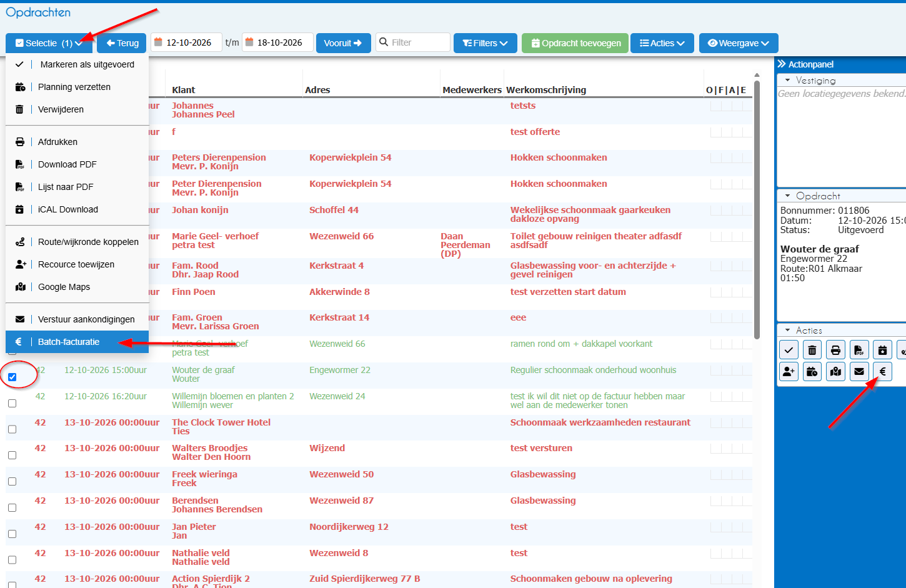Select Route/wijkronde koppelen menu item
This screenshot has width=906, height=588.
coord(77,242)
